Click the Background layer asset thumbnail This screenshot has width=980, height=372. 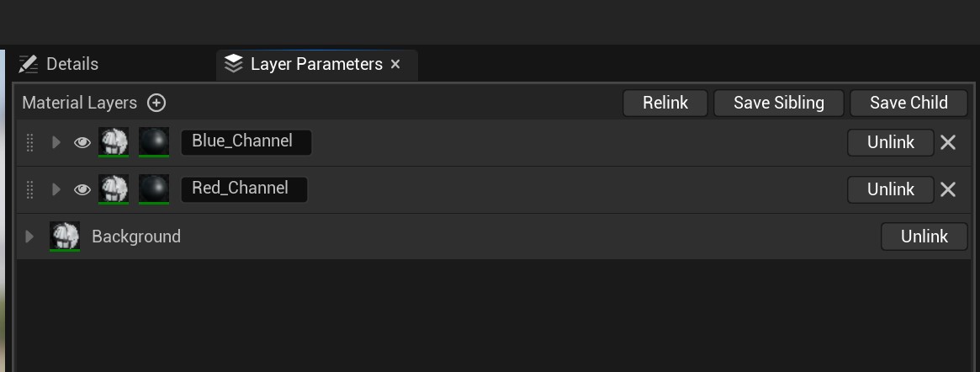(65, 236)
